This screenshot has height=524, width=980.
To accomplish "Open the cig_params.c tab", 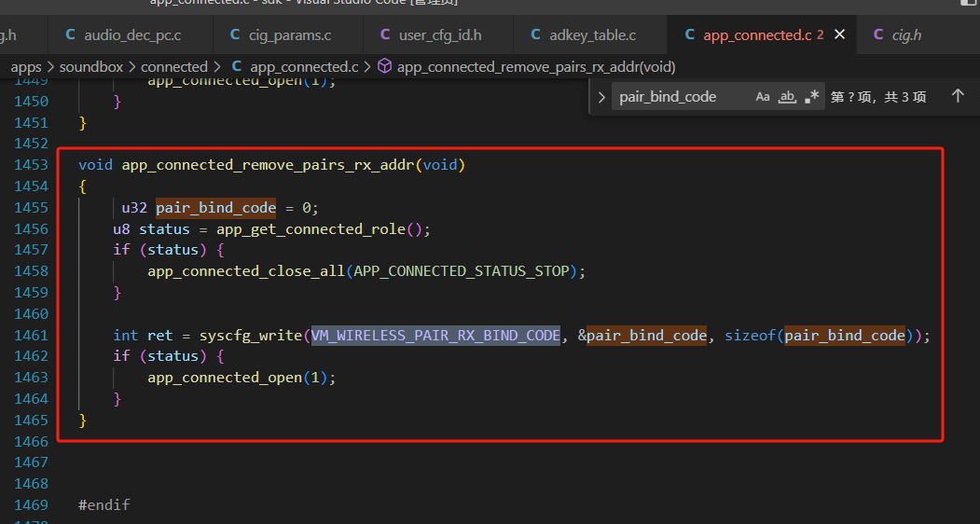I will 289,35.
